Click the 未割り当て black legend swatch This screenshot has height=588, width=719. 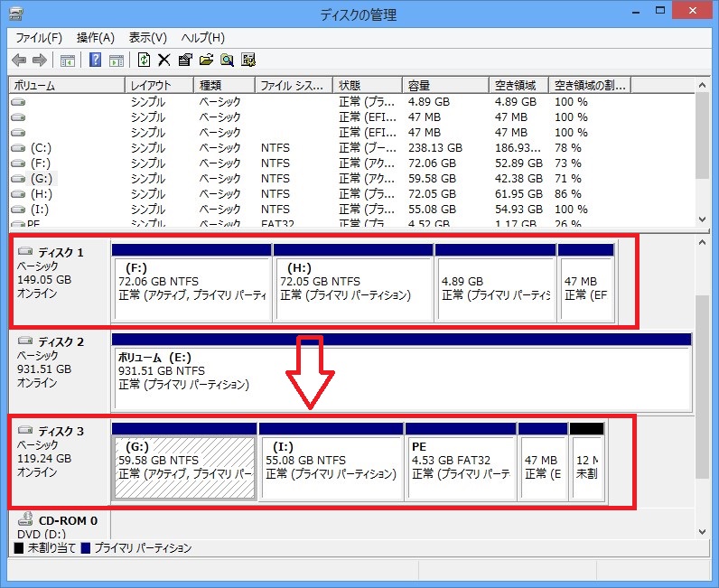(x=19, y=547)
